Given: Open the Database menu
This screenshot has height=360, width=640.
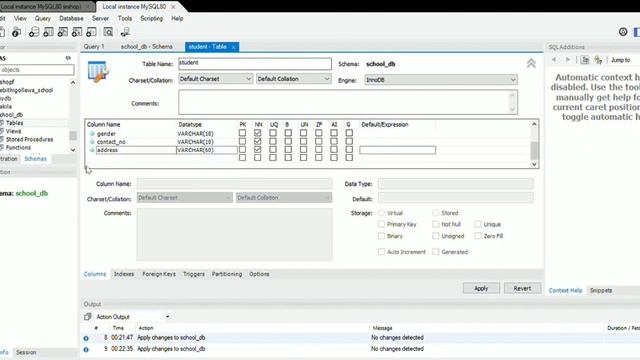Looking at the screenshot, I should tap(71, 18).
